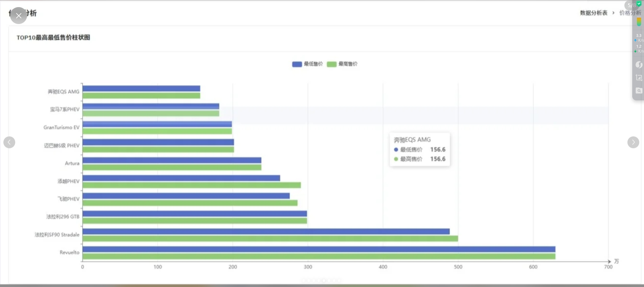Screen dimensions: 644x287
Task: Select the 迈巴赫S级 PHEV axis label
Action: [x=62, y=145]
